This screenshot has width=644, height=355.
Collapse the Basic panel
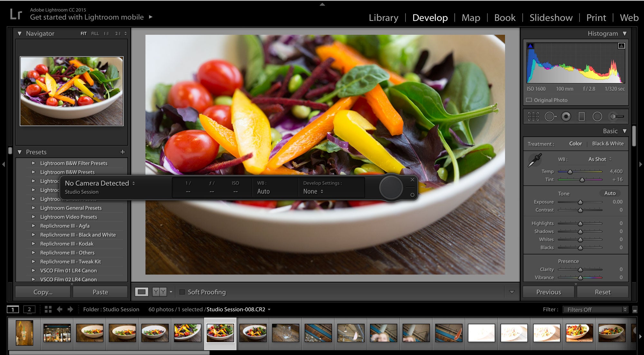(x=625, y=131)
